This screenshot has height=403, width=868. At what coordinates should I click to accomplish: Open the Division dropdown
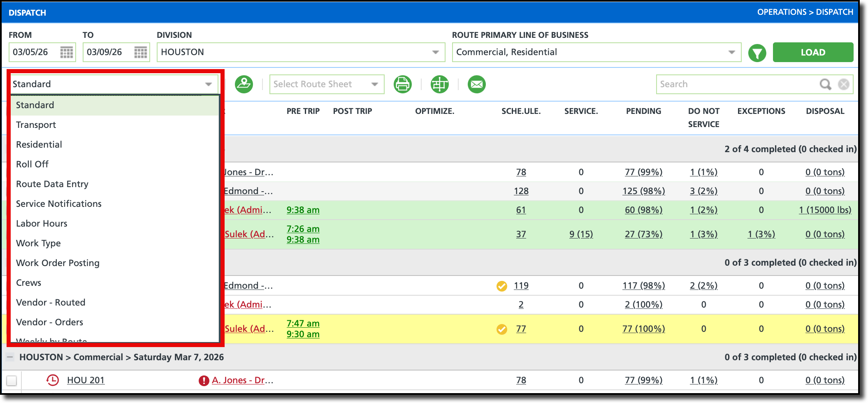pos(435,52)
